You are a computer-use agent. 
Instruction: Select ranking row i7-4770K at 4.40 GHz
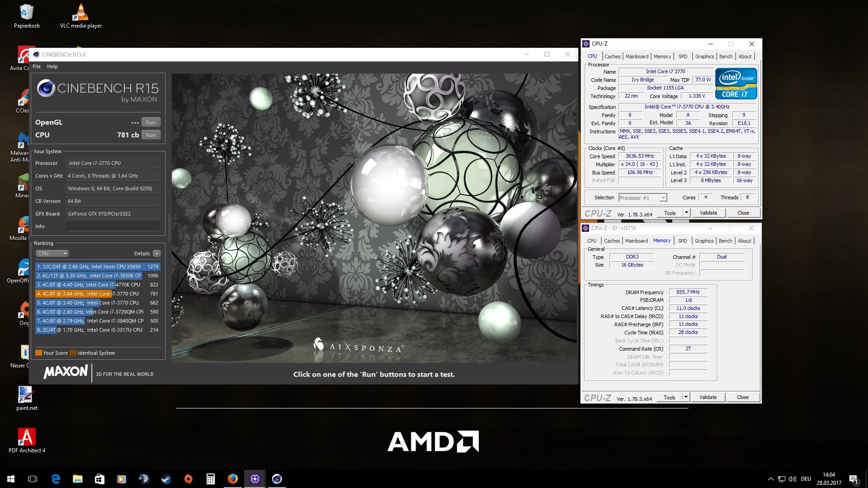click(98, 285)
